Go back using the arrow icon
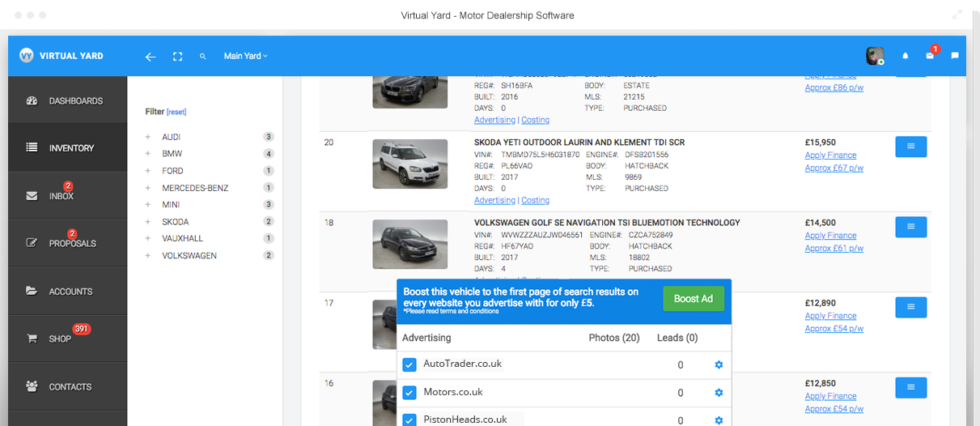The image size is (980, 426). coord(151,57)
